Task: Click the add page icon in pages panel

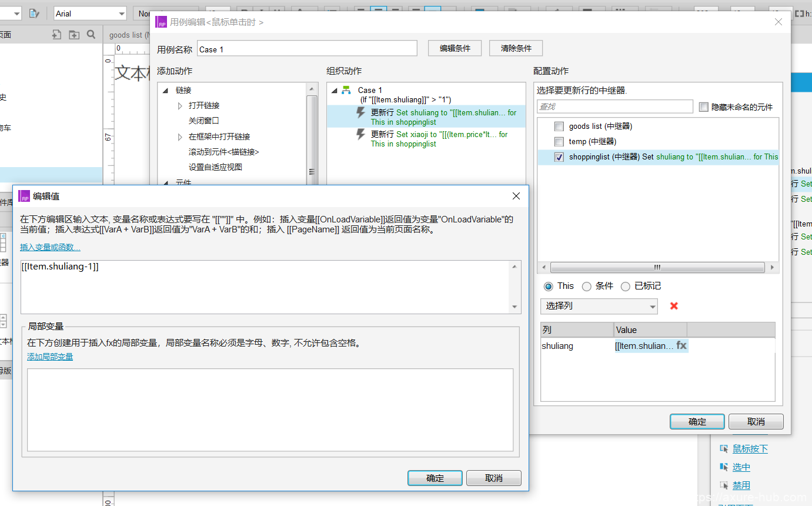Action: [56, 35]
